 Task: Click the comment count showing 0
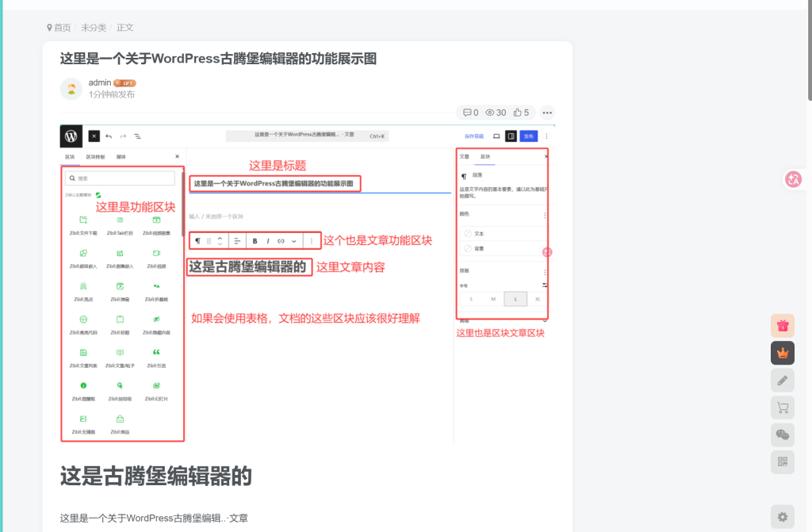471,113
